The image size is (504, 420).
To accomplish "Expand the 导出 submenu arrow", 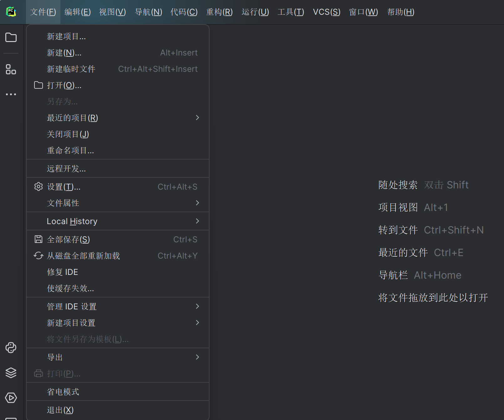I will click(x=197, y=357).
